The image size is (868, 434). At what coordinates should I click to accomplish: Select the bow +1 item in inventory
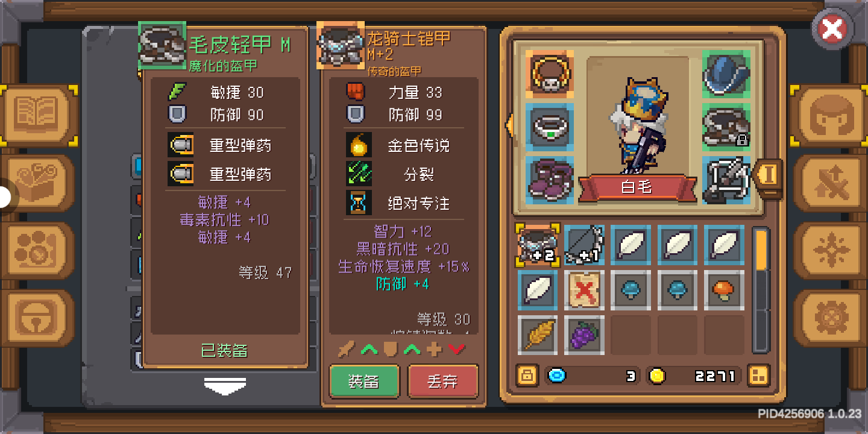click(584, 245)
